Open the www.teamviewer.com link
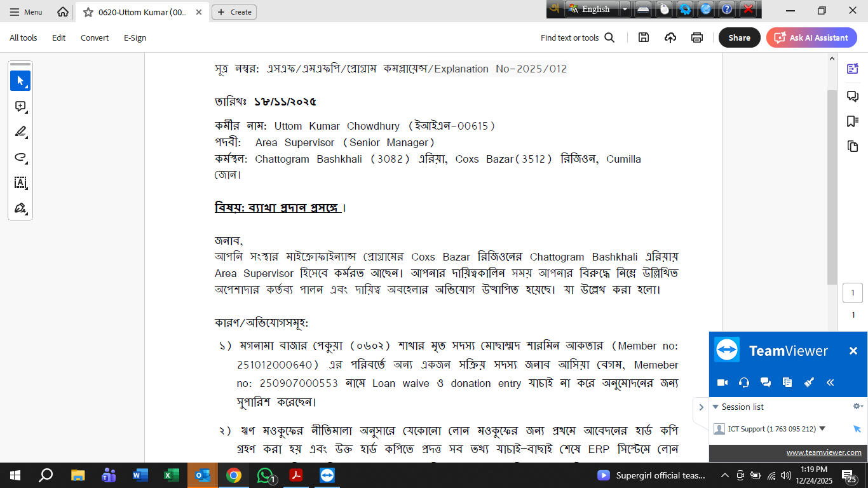Screen dimensions: 868x488 click(824, 452)
